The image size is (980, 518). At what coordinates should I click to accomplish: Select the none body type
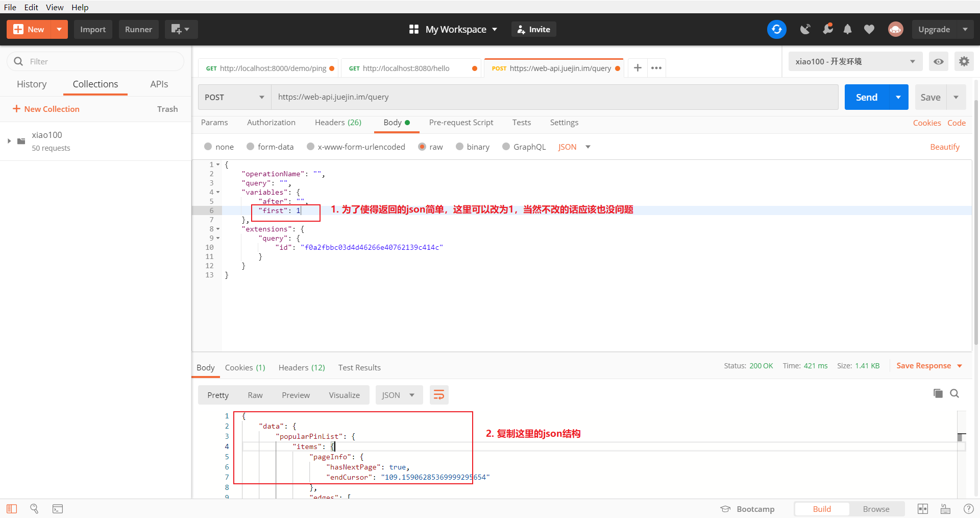click(x=208, y=147)
